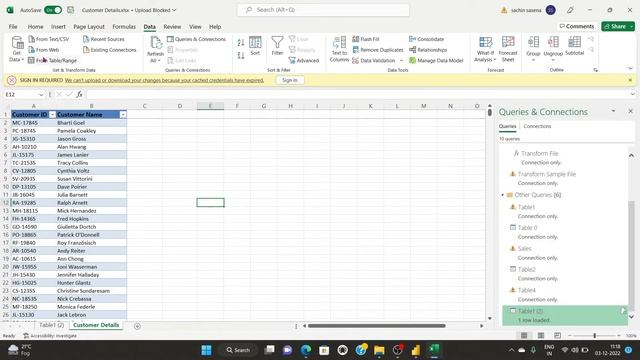640x360 pixels.
Task: Switch to Table1 (2) sheet tab
Action: (51, 325)
